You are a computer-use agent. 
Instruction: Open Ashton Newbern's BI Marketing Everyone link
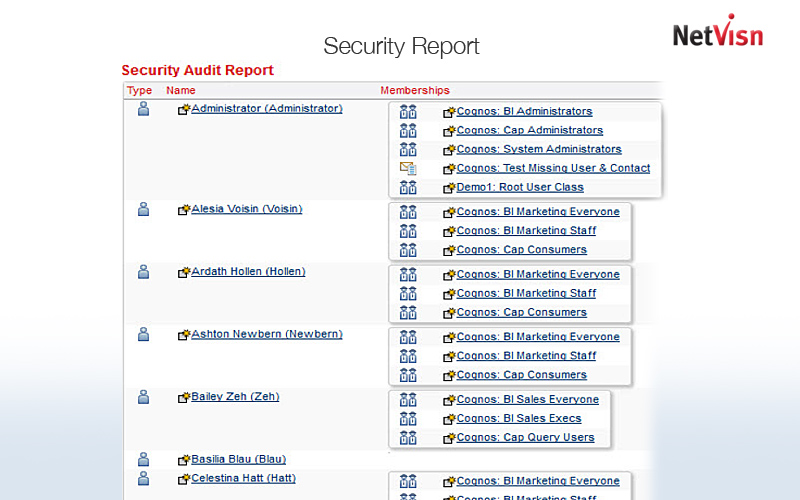(538, 337)
